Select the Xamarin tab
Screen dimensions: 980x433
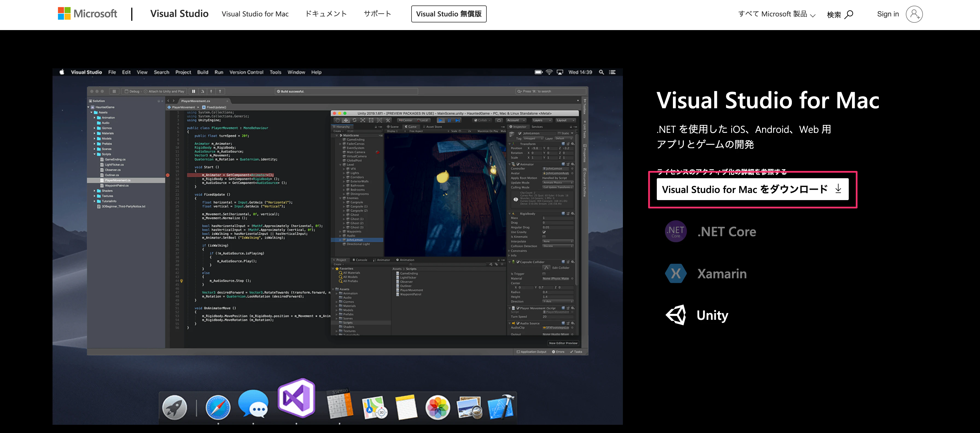[706, 274]
